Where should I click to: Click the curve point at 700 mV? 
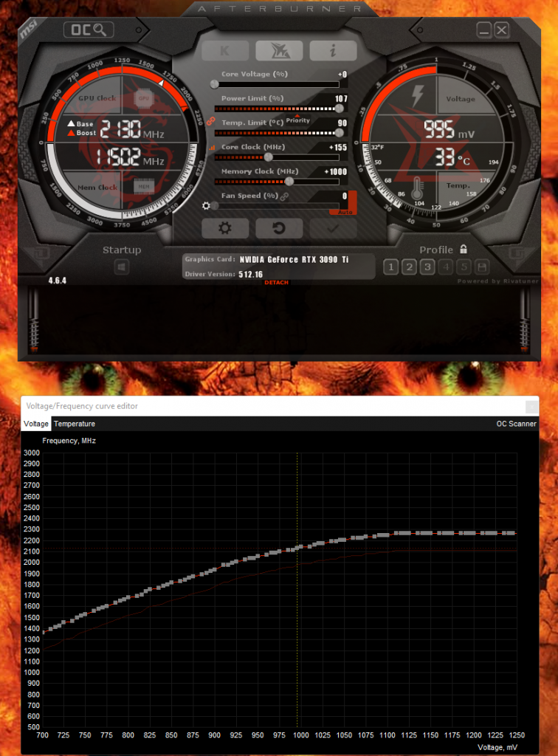coord(44,633)
